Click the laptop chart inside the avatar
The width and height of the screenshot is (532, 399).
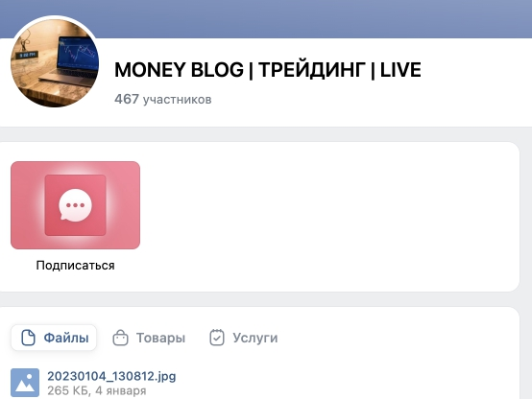tap(78, 52)
